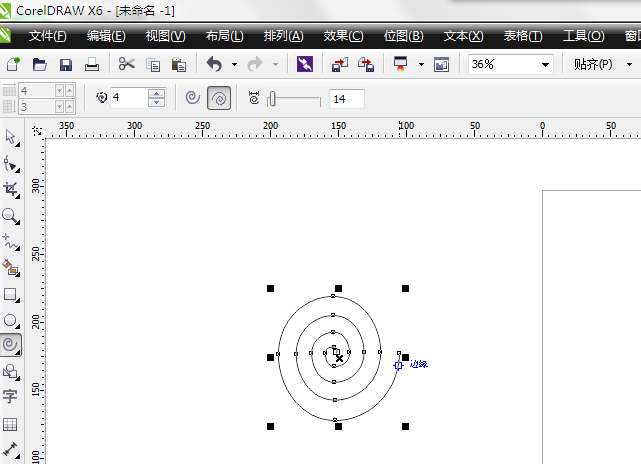
Task: Select the Table tool
Action: coord(10,424)
